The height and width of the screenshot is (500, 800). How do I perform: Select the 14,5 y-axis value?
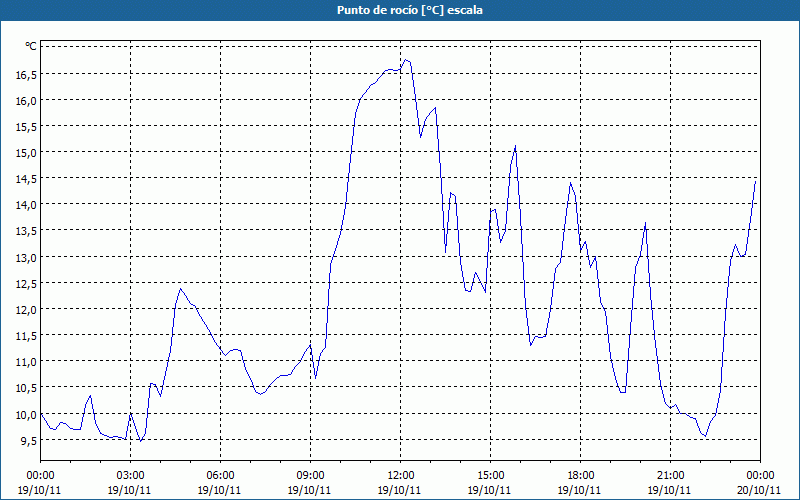pyautogui.click(x=26, y=179)
